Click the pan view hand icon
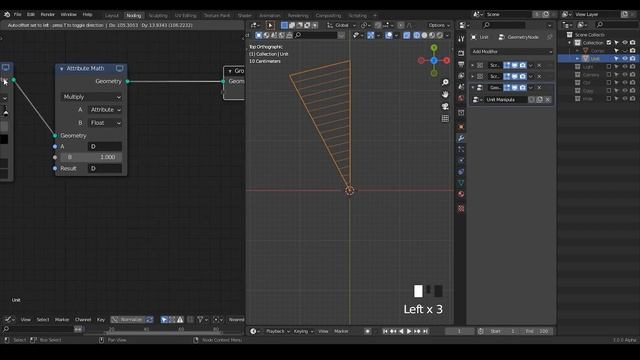The width and height of the screenshot is (640, 360). tap(445, 94)
